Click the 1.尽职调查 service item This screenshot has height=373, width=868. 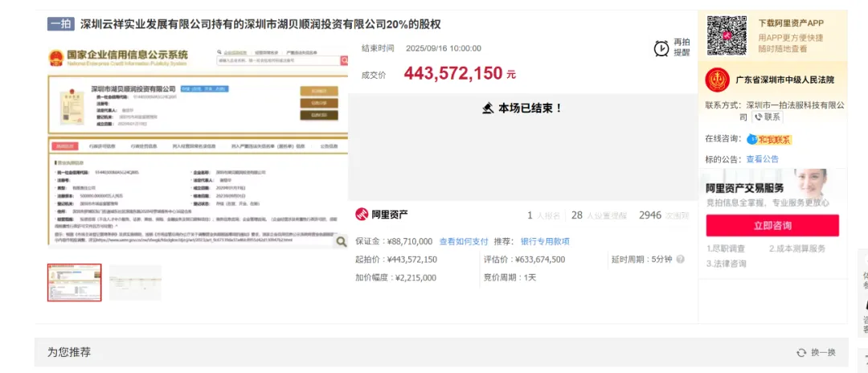727,249
